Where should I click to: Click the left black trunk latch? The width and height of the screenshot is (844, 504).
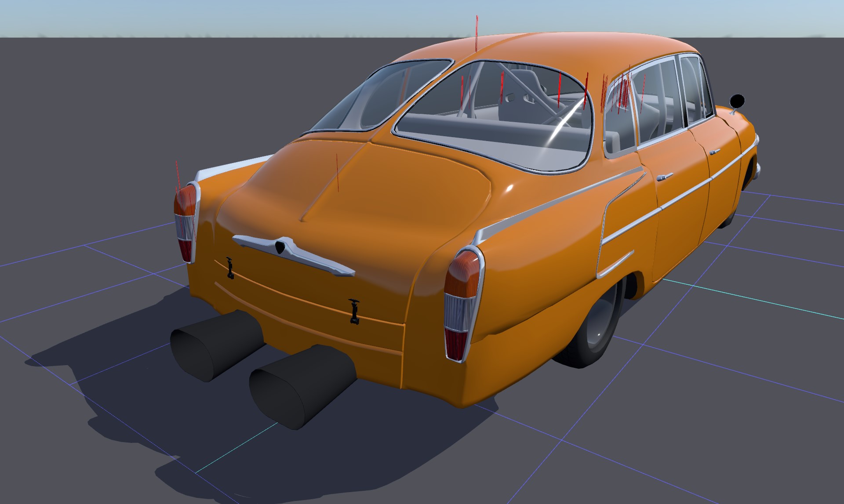pyautogui.click(x=229, y=268)
